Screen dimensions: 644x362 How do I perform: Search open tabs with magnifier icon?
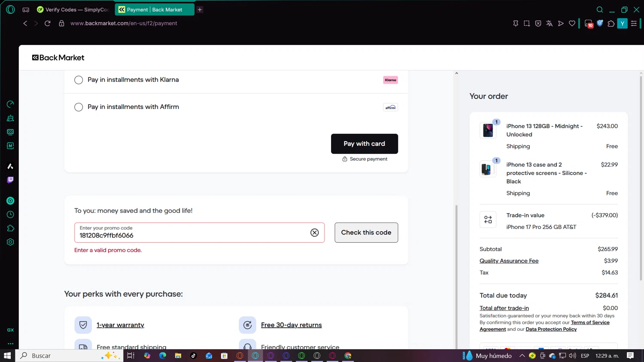[x=600, y=9]
